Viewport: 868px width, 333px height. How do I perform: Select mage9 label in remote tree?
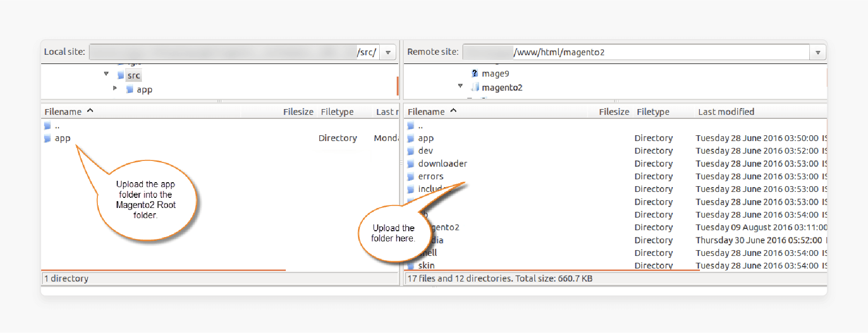[495, 74]
